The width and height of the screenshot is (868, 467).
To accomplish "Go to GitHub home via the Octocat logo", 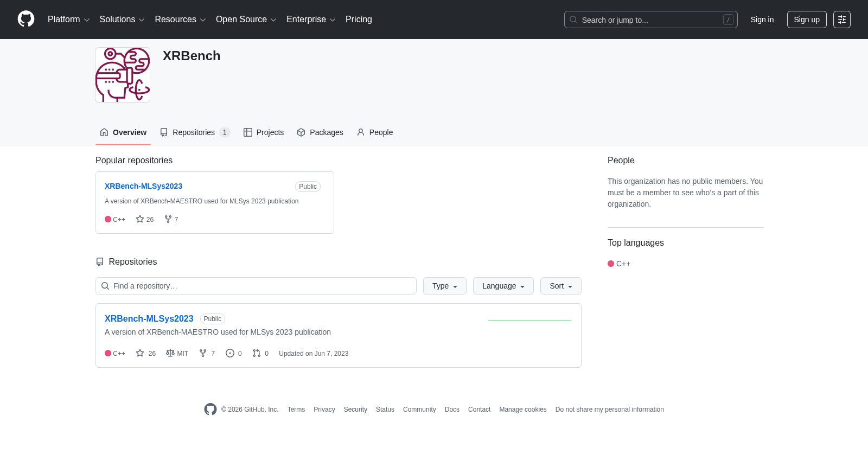I will coord(26,19).
